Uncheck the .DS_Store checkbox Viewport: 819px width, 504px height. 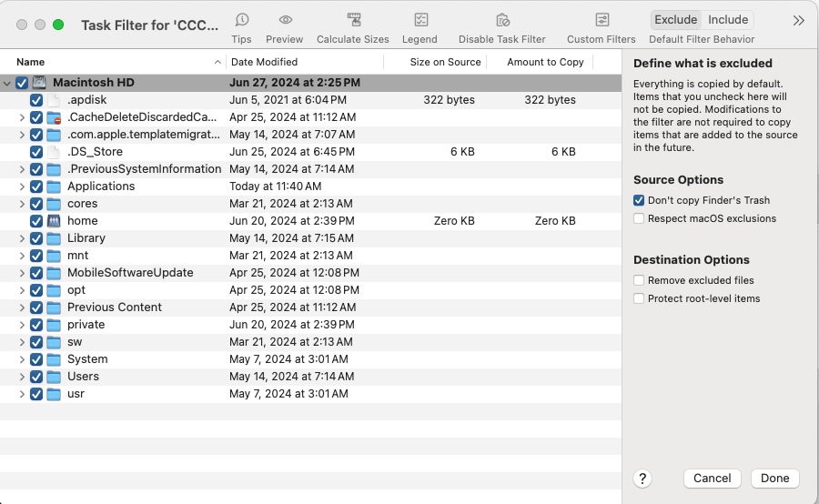[x=36, y=151]
